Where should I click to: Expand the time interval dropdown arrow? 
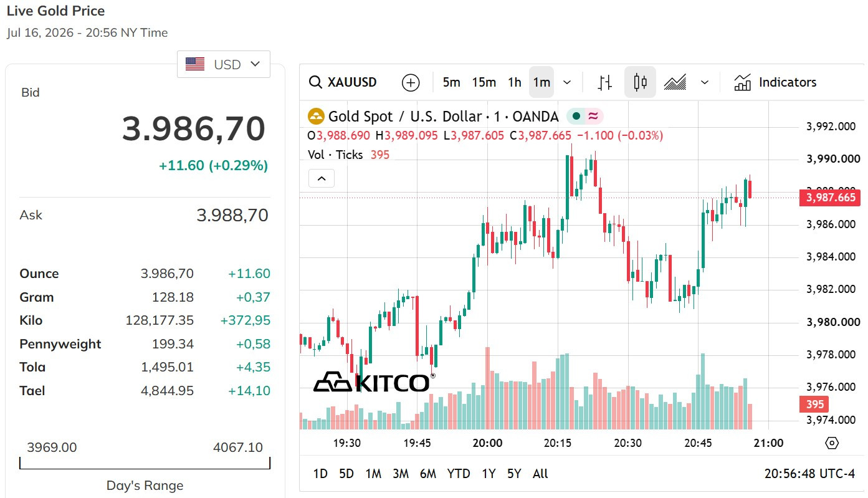[x=567, y=82]
